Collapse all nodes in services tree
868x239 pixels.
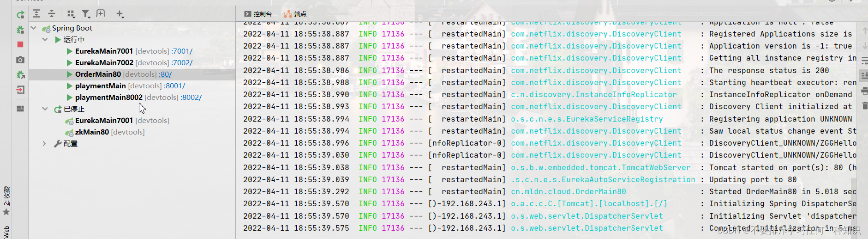(52, 14)
